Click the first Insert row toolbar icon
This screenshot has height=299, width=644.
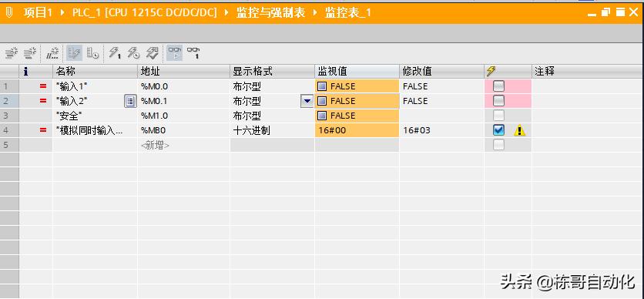pyautogui.click(x=11, y=53)
